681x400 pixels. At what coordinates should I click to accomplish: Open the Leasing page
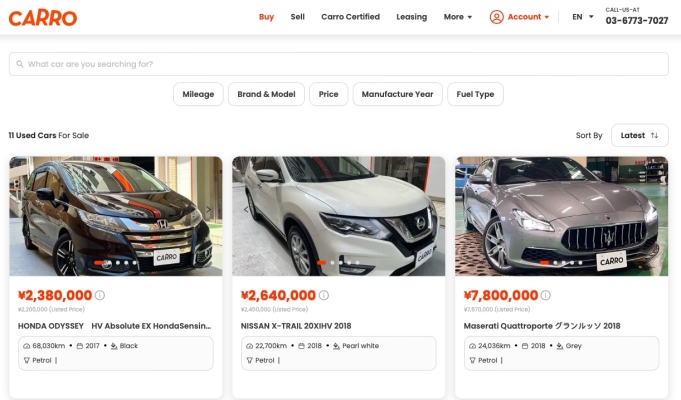(411, 17)
